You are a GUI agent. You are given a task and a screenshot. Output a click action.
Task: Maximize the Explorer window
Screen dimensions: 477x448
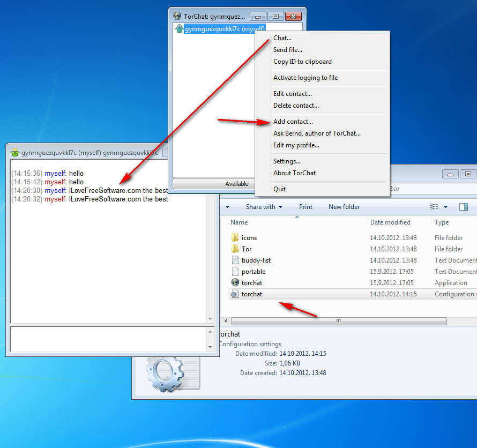click(468, 174)
